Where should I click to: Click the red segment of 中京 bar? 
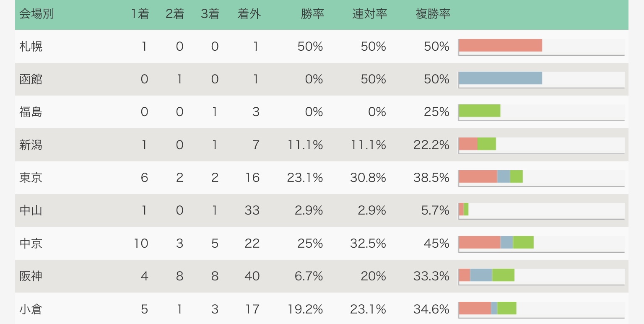(479, 242)
